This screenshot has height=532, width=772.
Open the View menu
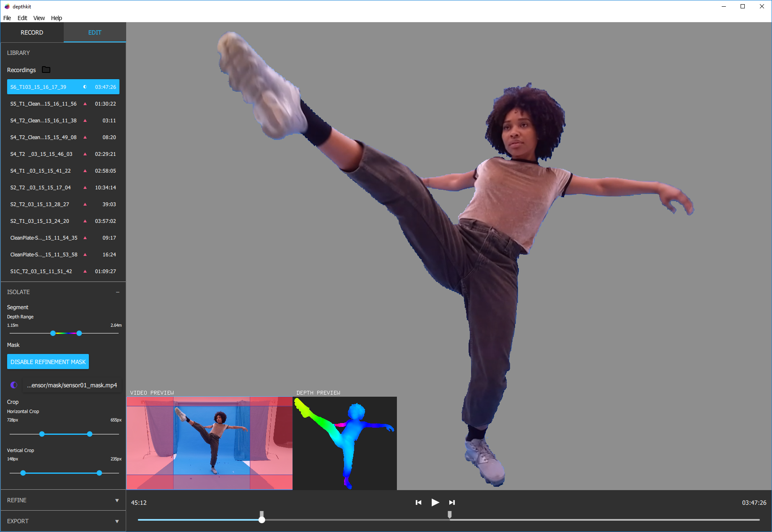(39, 18)
